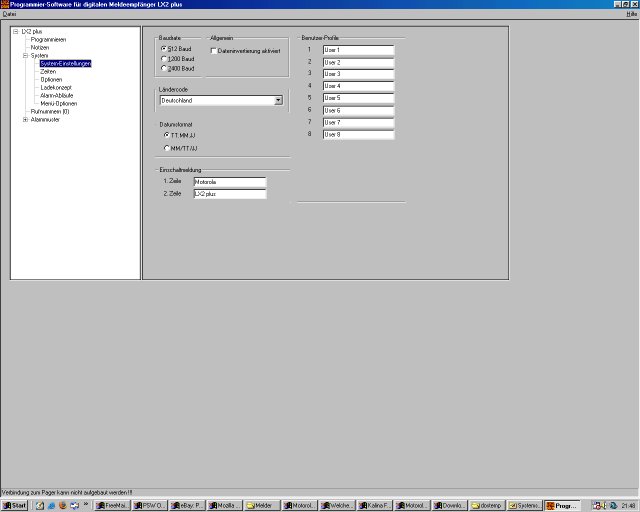Select the 1200 Baud radio button
Screen dimensions: 640x512
tap(165, 59)
